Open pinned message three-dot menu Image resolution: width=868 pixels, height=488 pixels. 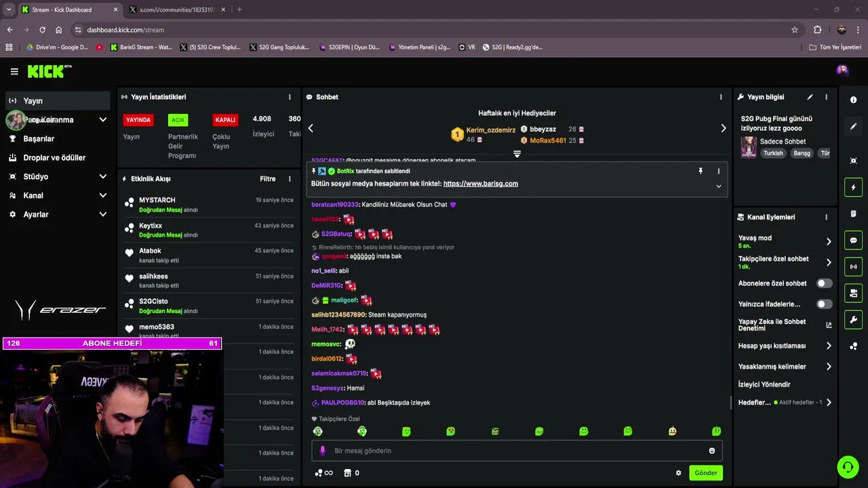pyautogui.click(x=719, y=171)
